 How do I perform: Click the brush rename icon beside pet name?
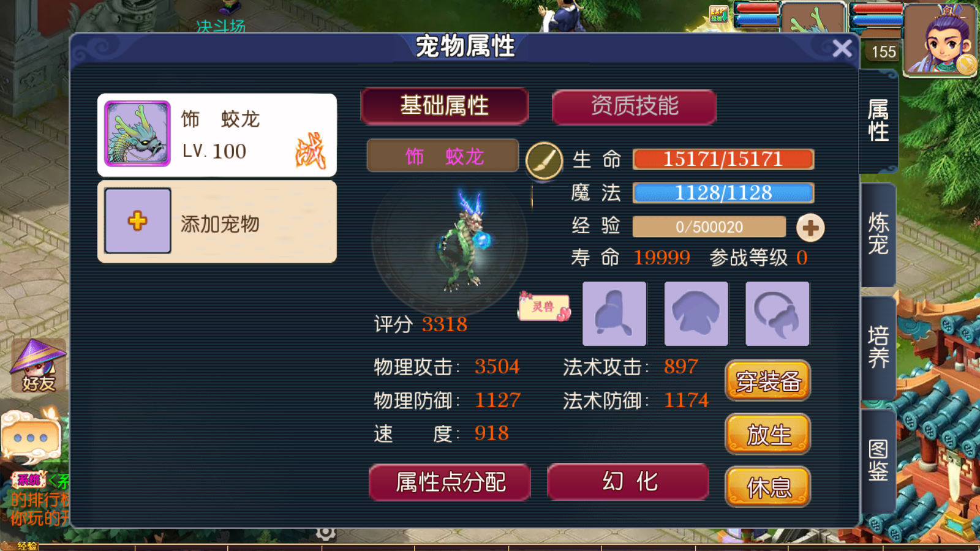pyautogui.click(x=544, y=161)
